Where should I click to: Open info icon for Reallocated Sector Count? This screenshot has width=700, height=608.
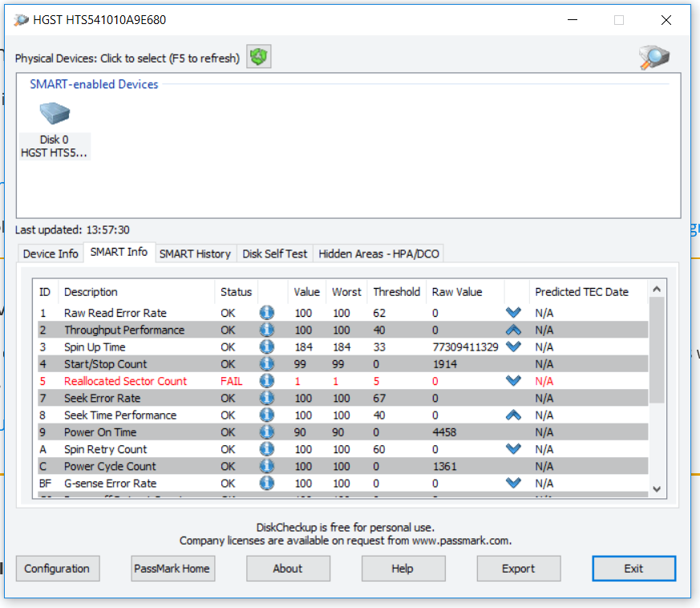click(x=266, y=381)
